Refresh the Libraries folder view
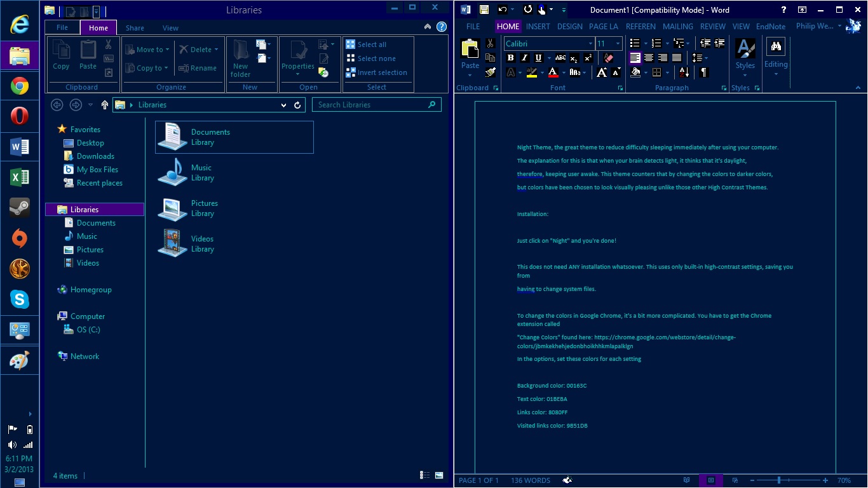 coord(297,105)
